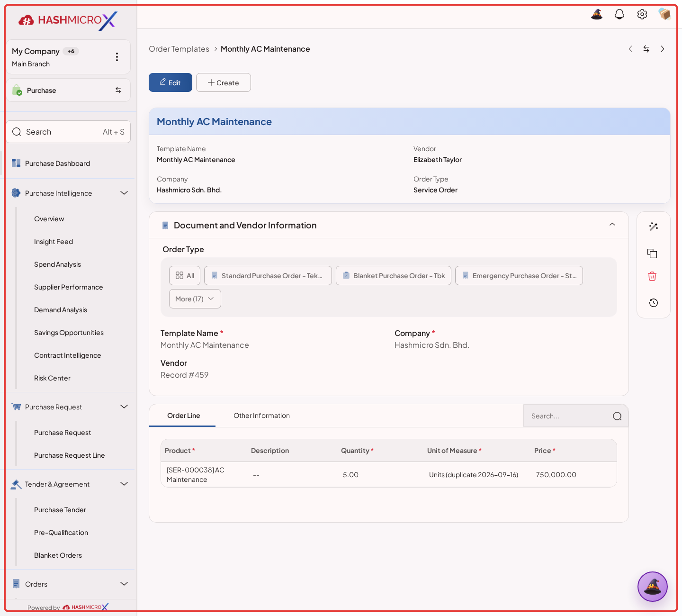Open the settings gear
The height and width of the screenshot is (616, 682).
[642, 14]
